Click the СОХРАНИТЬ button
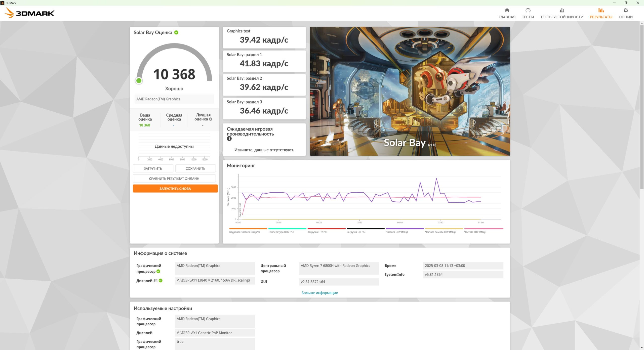 coord(195,168)
